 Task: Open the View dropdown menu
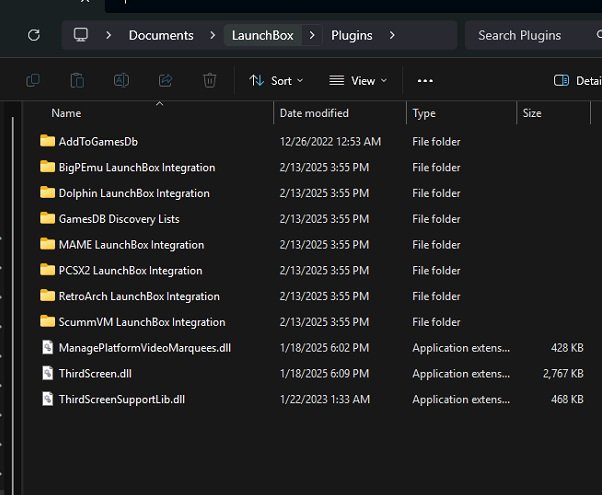point(357,81)
